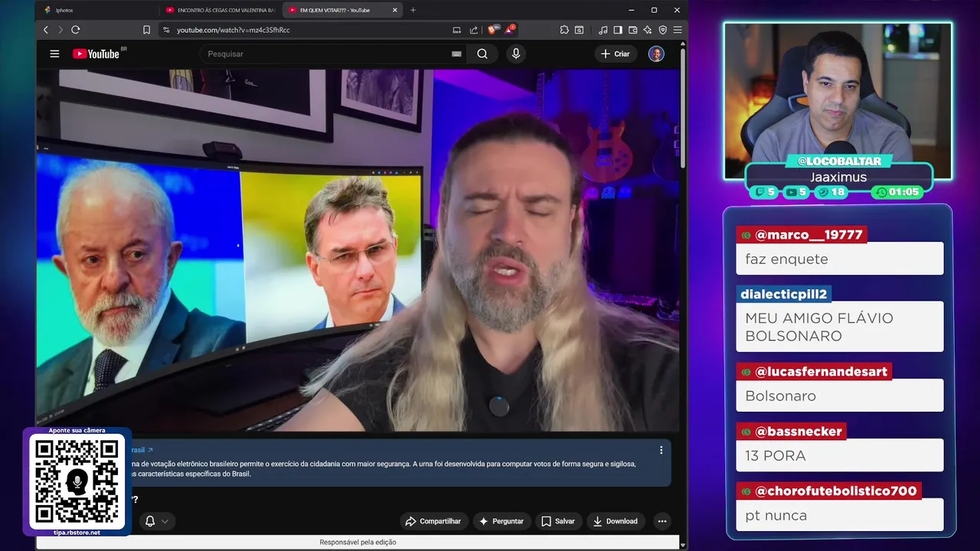Click chat username @bassnecker
Image resolution: width=980 pixels, height=551 pixels.
[791, 431]
